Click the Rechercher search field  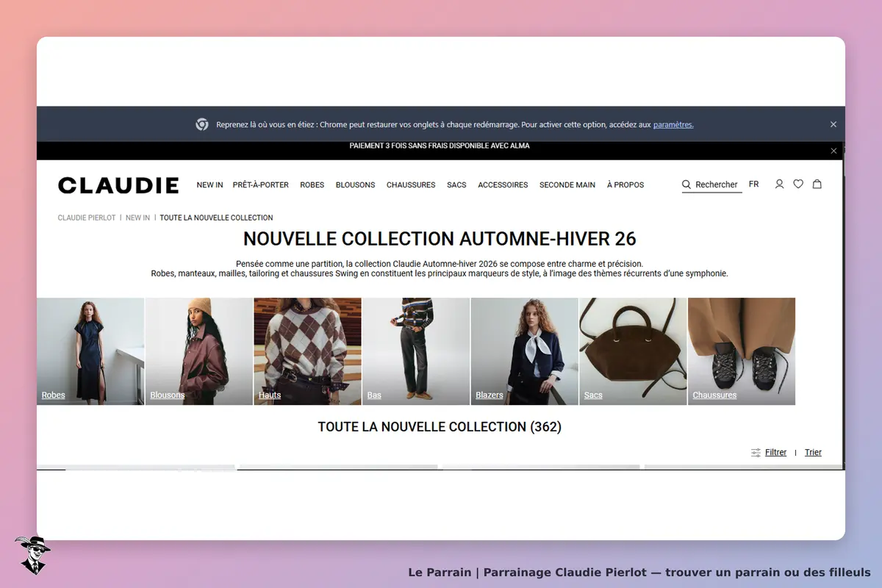[x=711, y=184]
